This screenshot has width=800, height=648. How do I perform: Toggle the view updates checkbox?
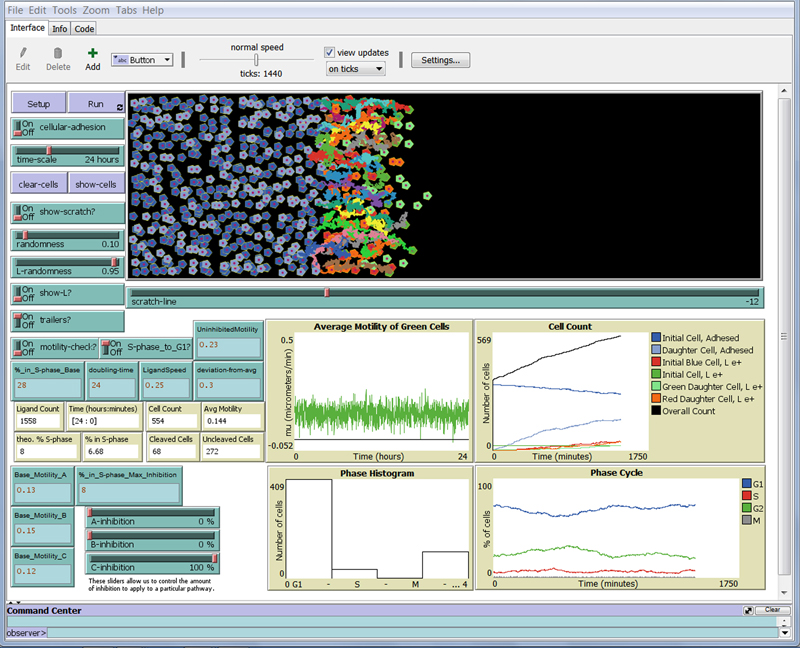pyautogui.click(x=330, y=53)
